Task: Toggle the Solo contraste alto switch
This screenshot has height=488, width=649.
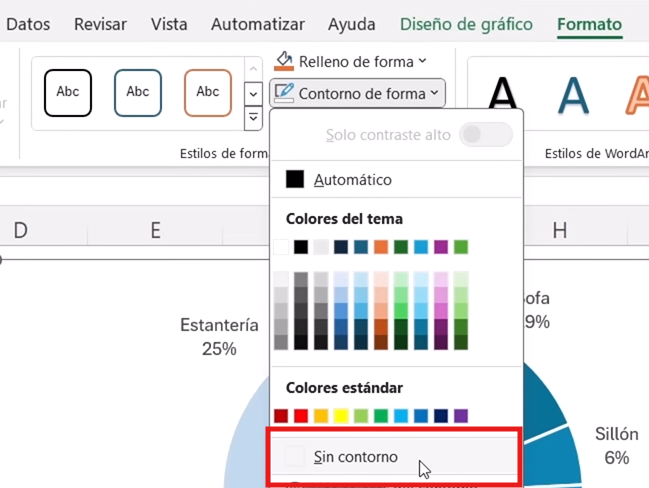Action: 486,135
